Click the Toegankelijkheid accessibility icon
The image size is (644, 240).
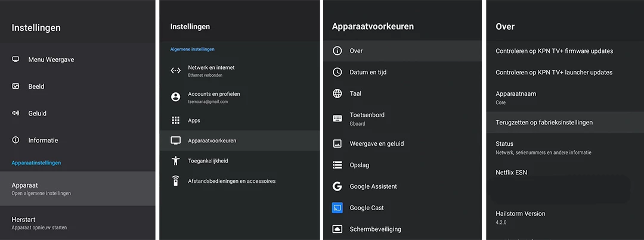(x=175, y=161)
